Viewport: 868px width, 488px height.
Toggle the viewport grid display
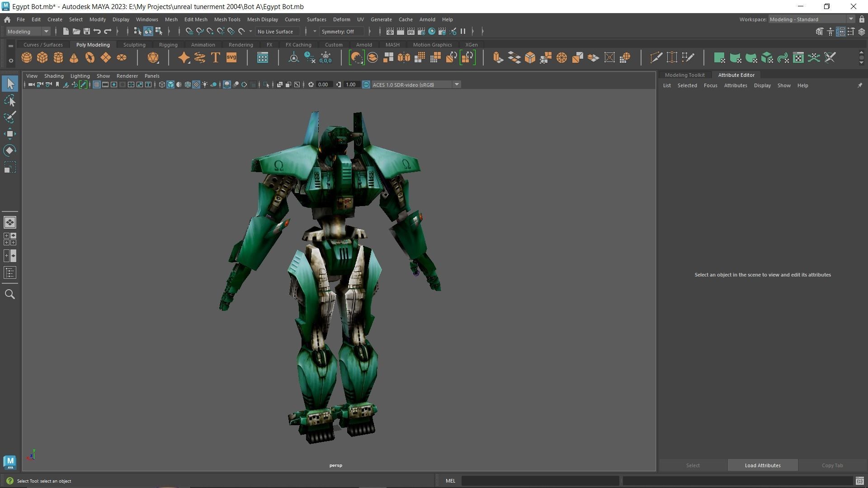coord(96,84)
